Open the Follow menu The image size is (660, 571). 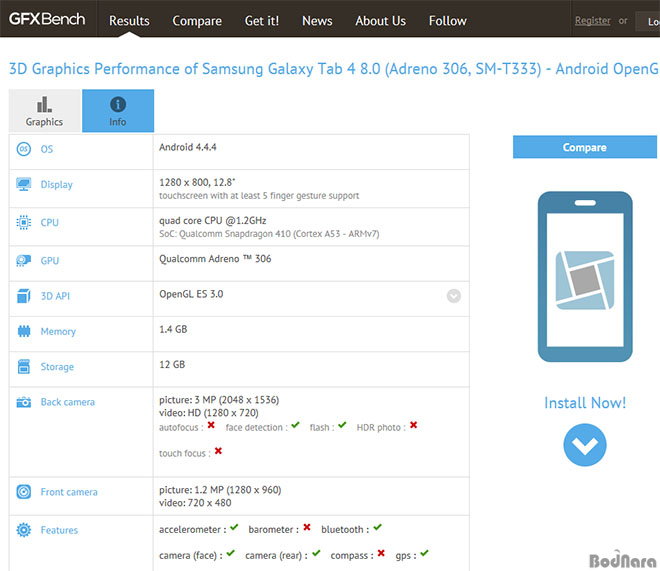[x=448, y=21]
